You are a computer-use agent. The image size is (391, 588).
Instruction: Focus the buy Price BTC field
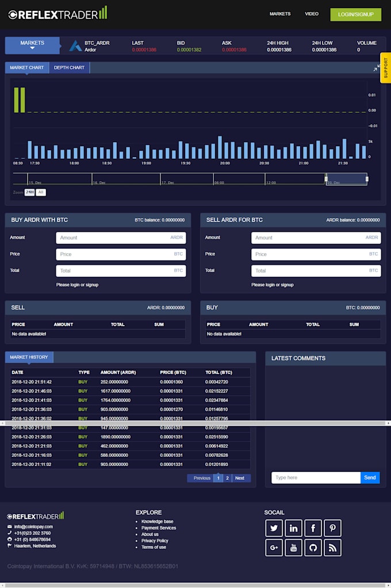click(121, 254)
